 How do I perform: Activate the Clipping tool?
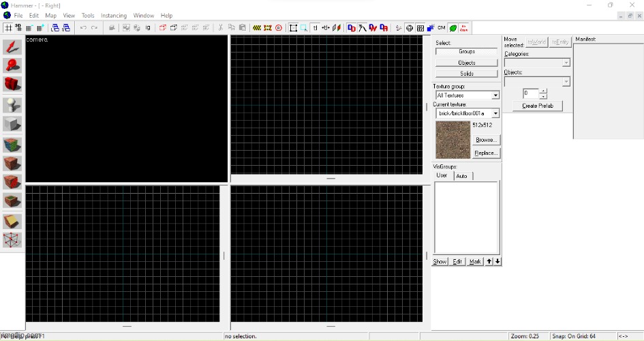12,222
